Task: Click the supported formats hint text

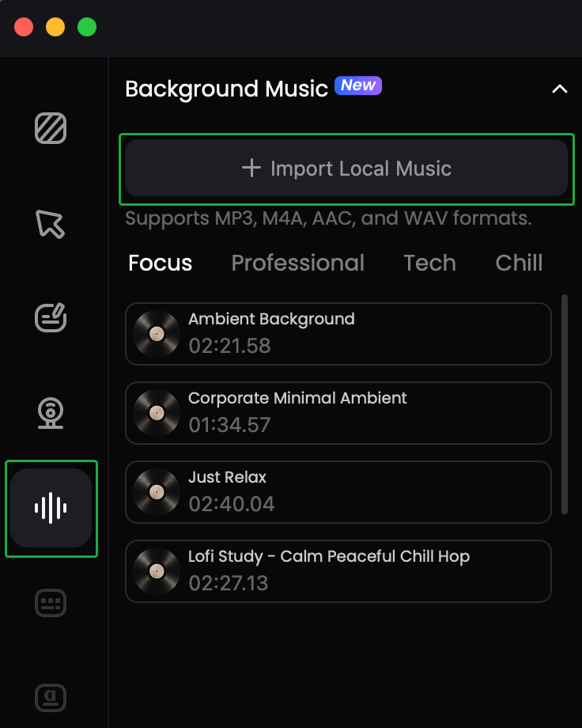Action: (329, 218)
